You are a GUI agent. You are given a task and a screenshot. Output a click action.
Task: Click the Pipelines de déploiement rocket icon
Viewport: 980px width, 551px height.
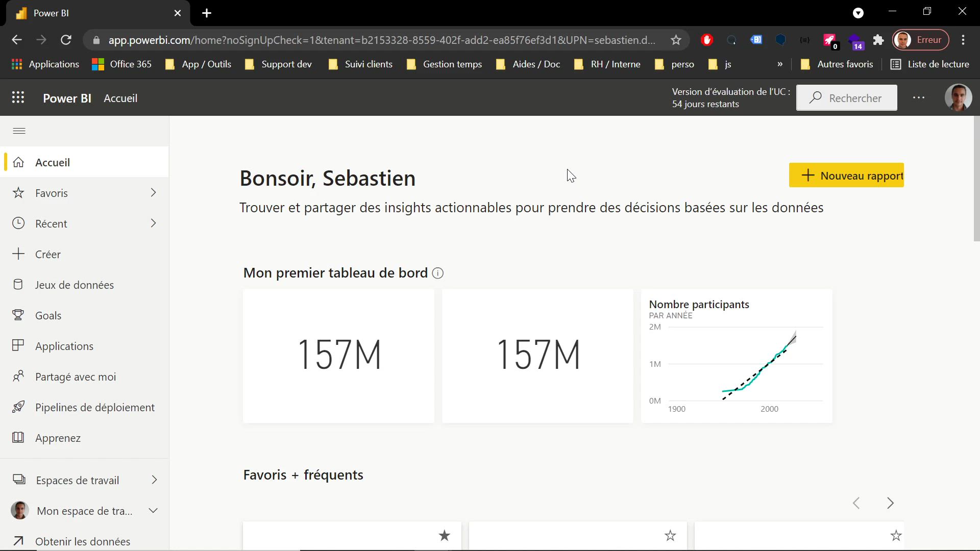click(x=18, y=407)
